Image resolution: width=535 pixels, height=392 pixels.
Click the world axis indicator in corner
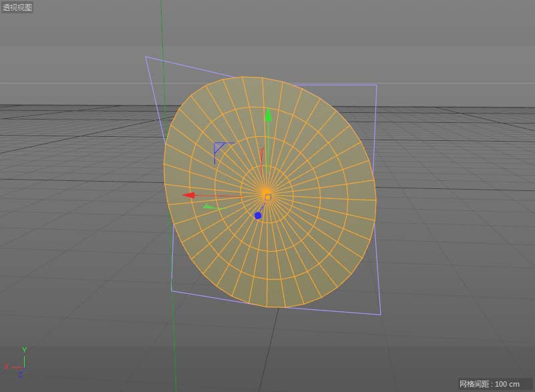click(x=15, y=363)
